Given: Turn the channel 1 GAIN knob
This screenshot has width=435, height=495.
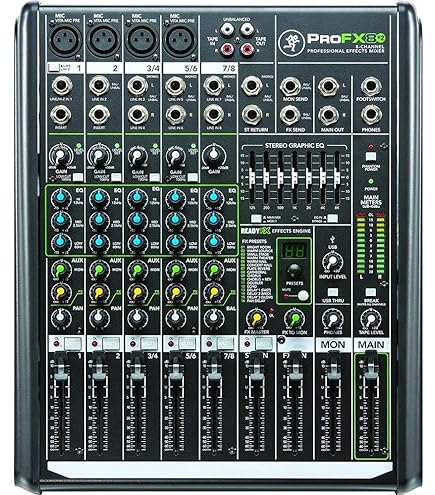Looking at the screenshot, I should pos(61,156).
